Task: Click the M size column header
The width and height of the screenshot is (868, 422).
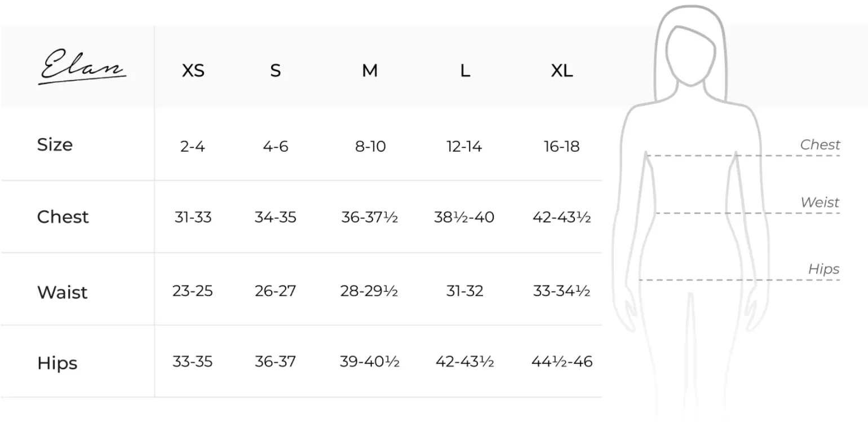Action: click(x=370, y=71)
